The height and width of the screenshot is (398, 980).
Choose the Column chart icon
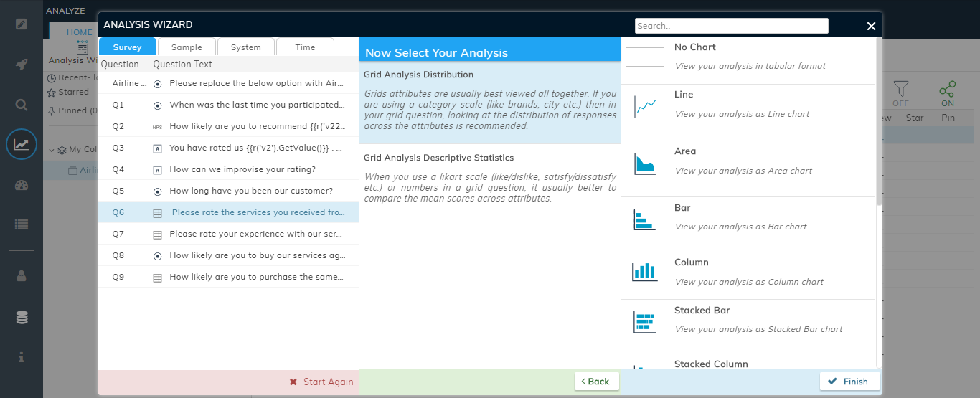click(645, 271)
